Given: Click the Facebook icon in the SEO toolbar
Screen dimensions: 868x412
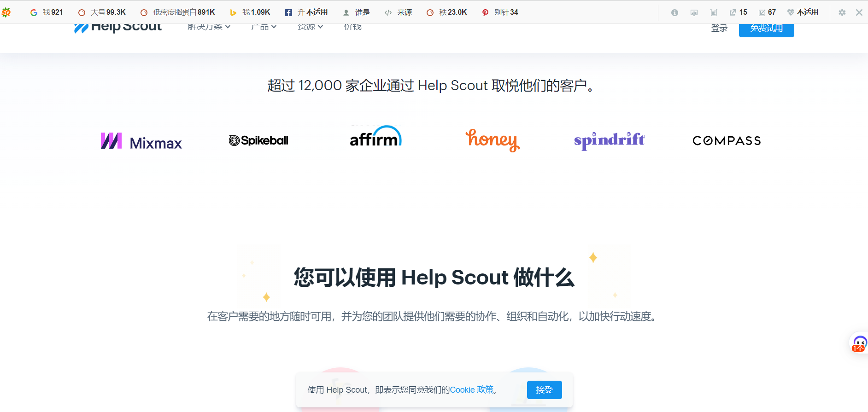Looking at the screenshot, I should click(x=288, y=12).
